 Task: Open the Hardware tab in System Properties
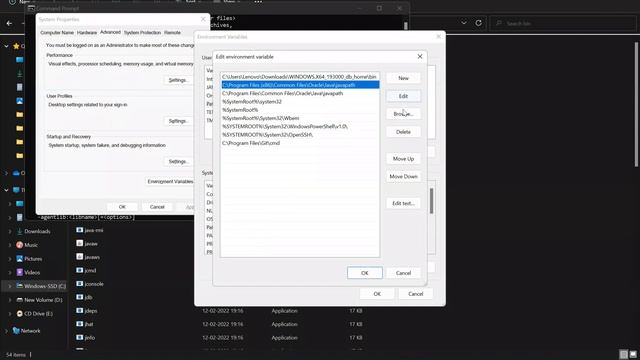click(x=87, y=32)
